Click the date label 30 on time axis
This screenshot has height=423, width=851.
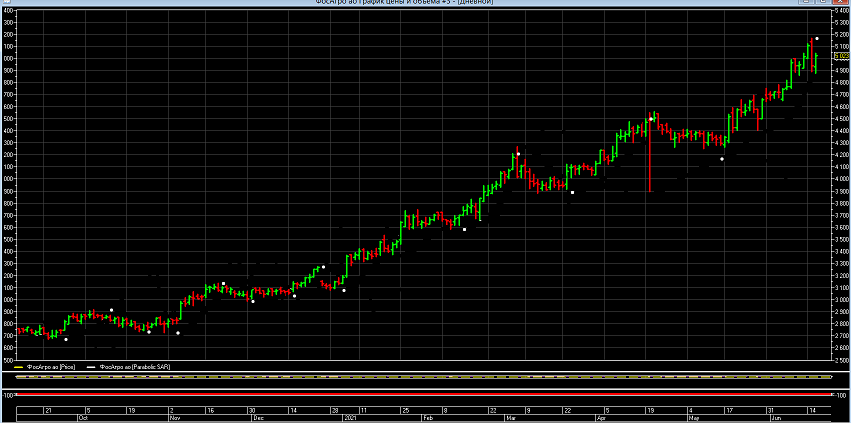(x=251, y=410)
